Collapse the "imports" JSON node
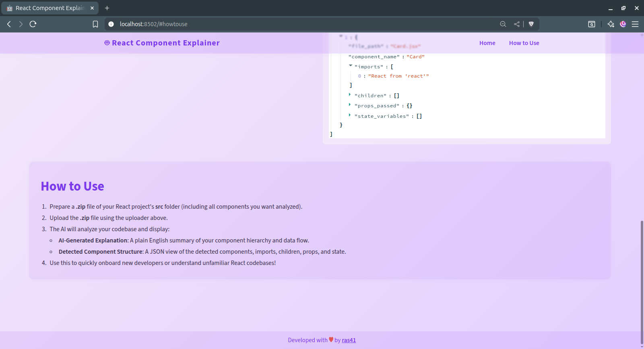This screenshot has width=644, height=349. click(x=351, y=66)
